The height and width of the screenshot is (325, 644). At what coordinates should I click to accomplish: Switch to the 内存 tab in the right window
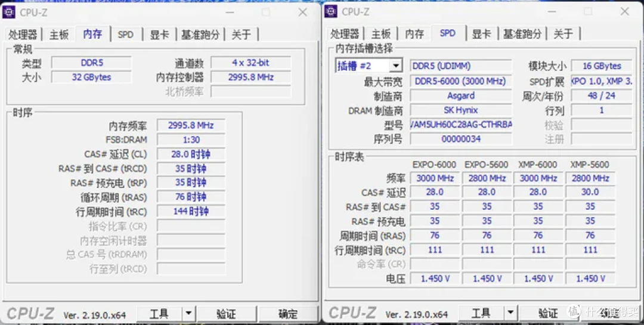tap(414, 33)
